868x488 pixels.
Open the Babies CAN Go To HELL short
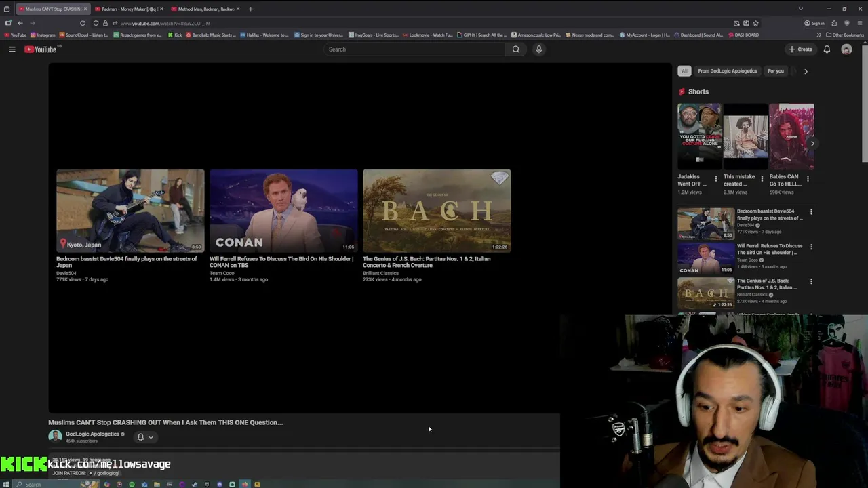click(x=791, y=136)
